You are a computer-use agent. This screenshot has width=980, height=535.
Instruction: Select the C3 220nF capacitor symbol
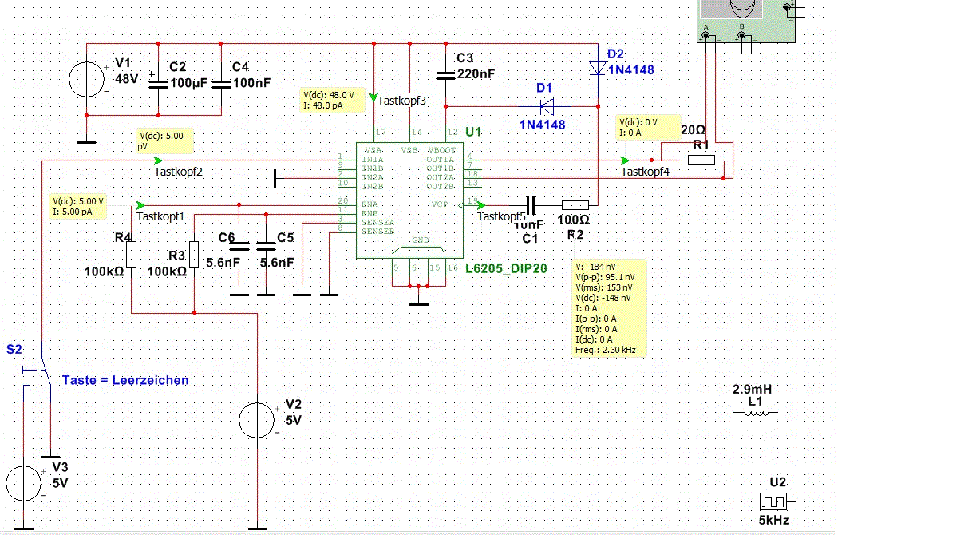tap(445, 76)
